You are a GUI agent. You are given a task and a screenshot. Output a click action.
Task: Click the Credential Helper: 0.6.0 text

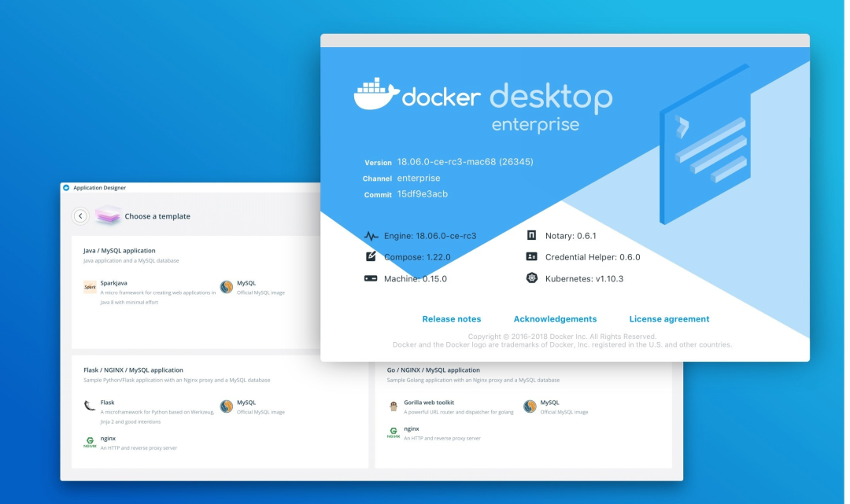coord(593,257)
